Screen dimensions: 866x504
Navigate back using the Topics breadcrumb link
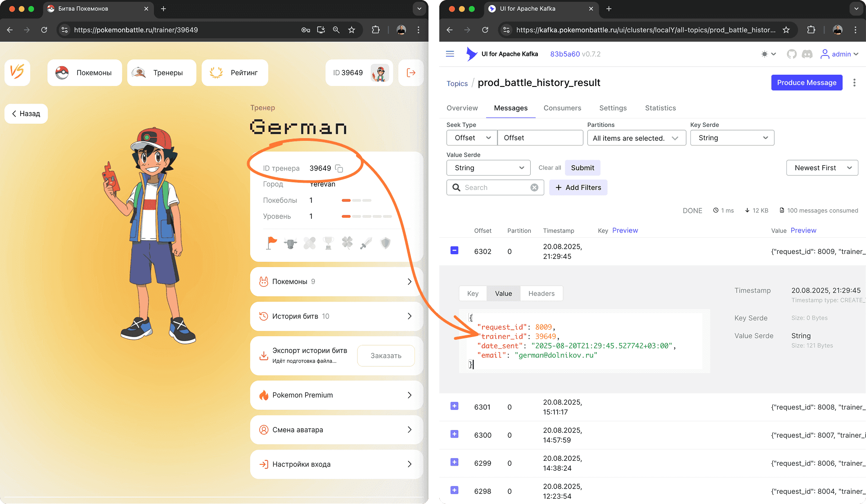tap(457, 83)
